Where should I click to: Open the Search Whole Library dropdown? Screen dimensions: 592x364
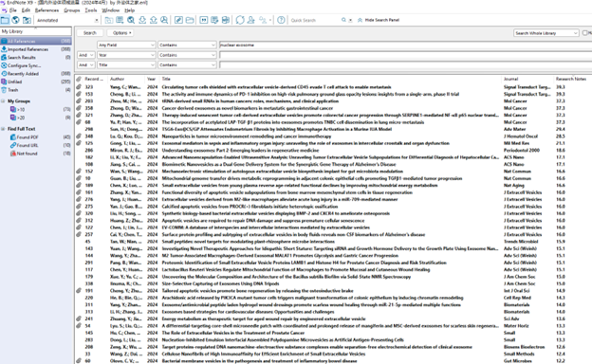point(546,33)
